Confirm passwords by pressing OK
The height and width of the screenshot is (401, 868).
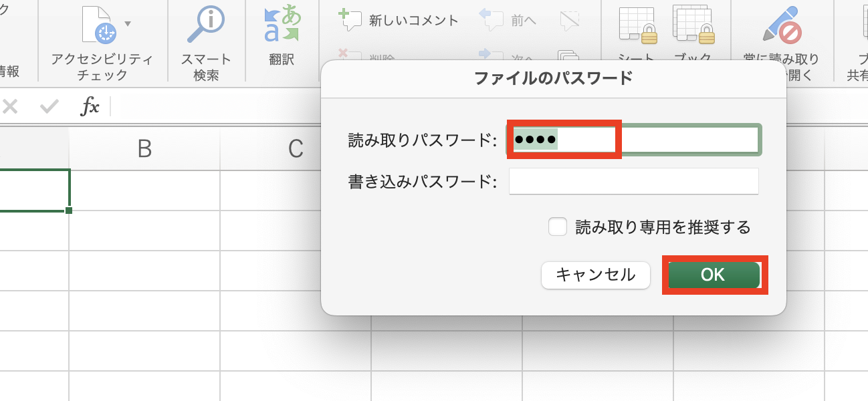[713, 275]
